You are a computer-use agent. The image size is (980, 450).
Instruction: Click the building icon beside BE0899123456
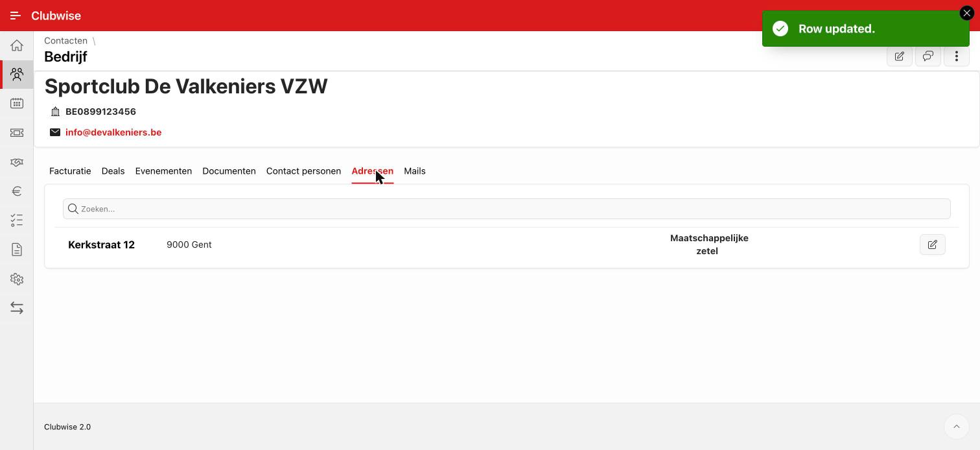point(55,112)
